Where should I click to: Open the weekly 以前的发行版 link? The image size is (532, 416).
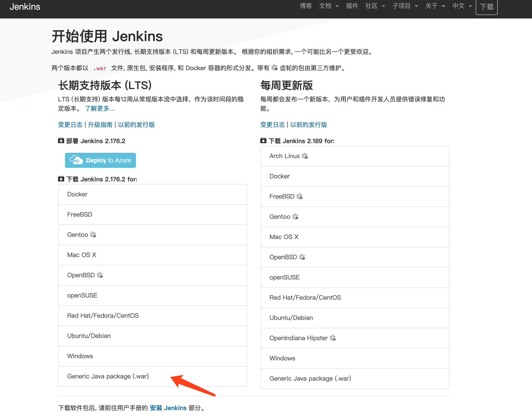coord(309,124)
